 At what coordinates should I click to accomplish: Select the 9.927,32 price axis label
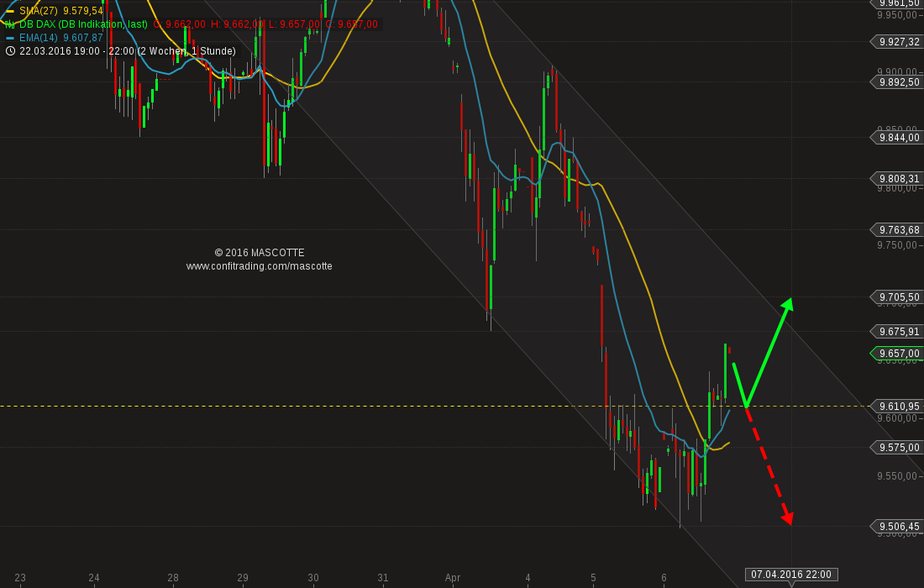pos(895,42)
